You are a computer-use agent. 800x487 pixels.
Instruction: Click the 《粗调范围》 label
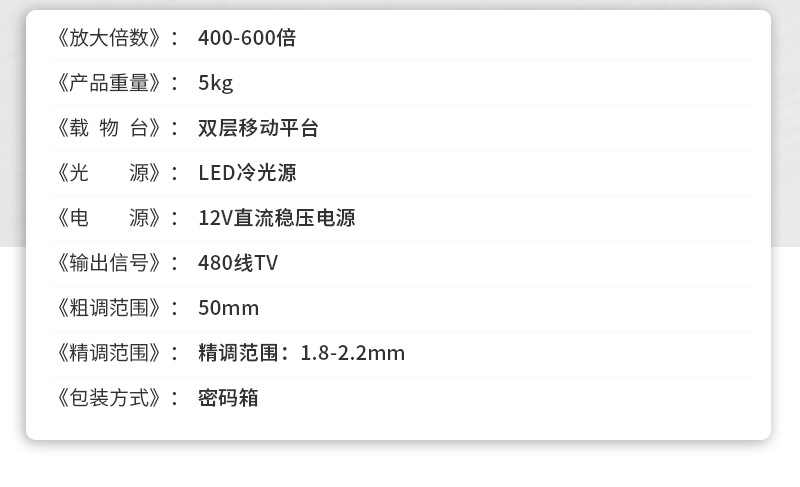108,308
